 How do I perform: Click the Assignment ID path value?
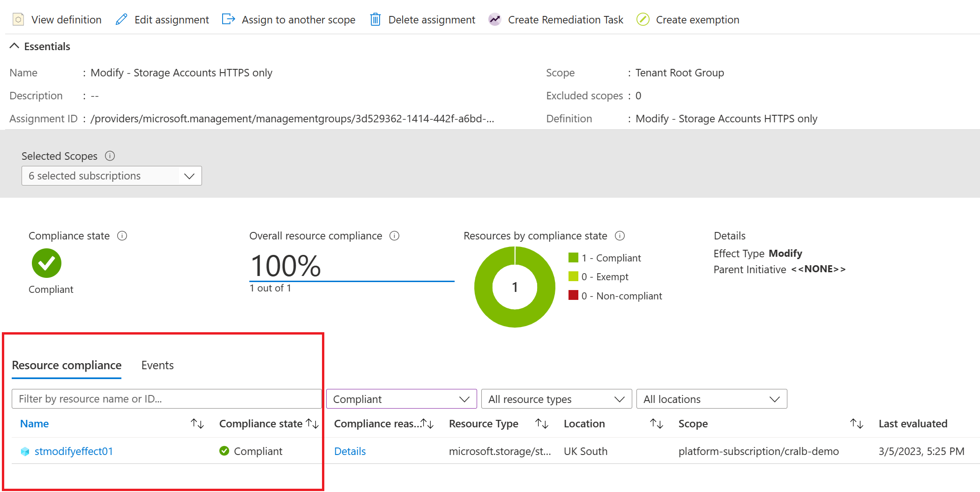pyautogui.click(x=292, y=119)
